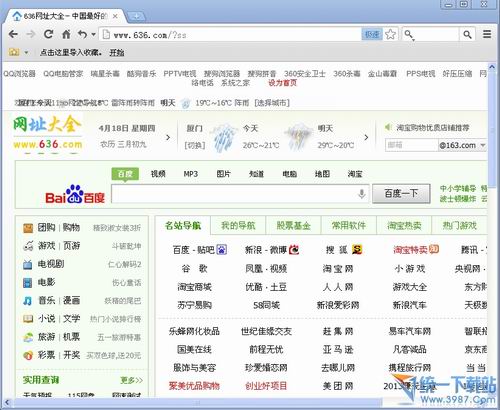The image size is (500, 410).
Task: Click 点击这里导入收藏 bookmark bar link
Action: tap(71, 52)
